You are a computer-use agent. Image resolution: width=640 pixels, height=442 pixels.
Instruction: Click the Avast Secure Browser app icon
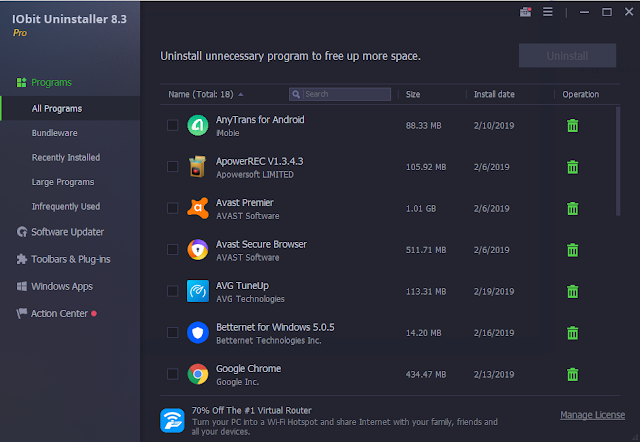pyautogui.click(x=198, y=250)
